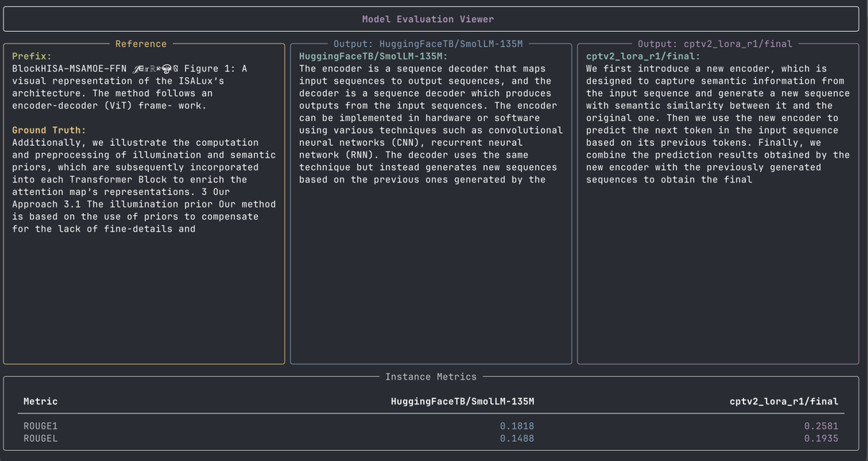Click the line 'for the lack of fine-details and'
This screenshot has height=461, width=868.
pyautogui.click(x=104, y=229)
